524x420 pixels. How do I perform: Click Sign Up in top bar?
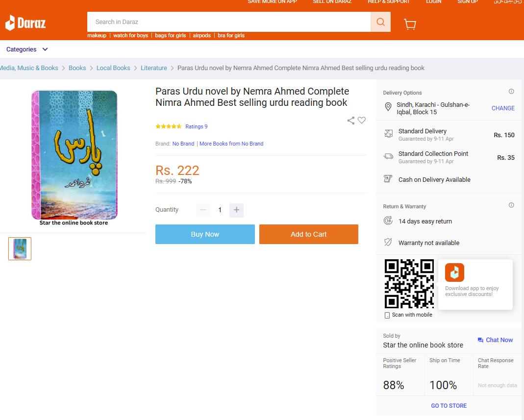[467, 1]
